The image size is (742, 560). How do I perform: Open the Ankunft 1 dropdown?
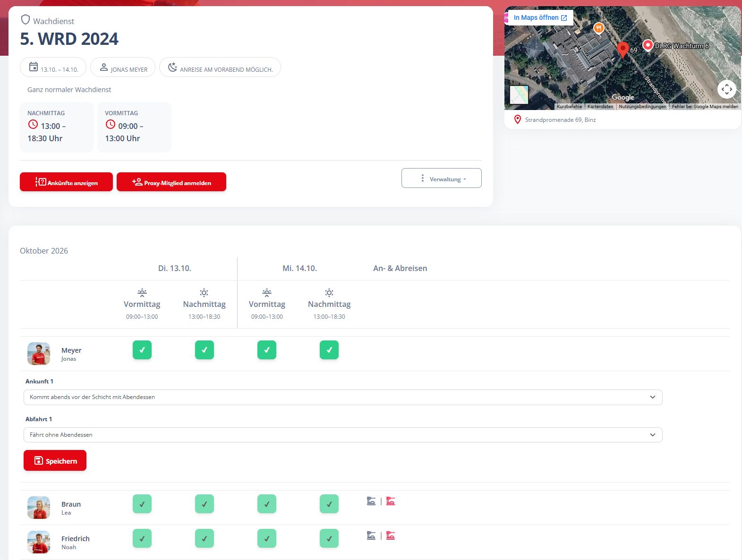pyautogui.click(x=343, y=397)
